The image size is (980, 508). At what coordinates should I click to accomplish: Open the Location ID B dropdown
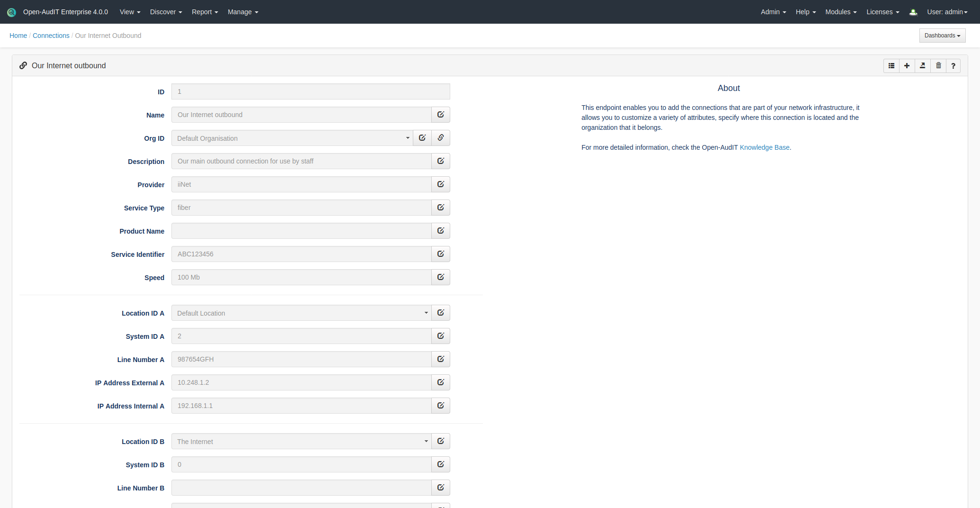click(x=301, y=442)
